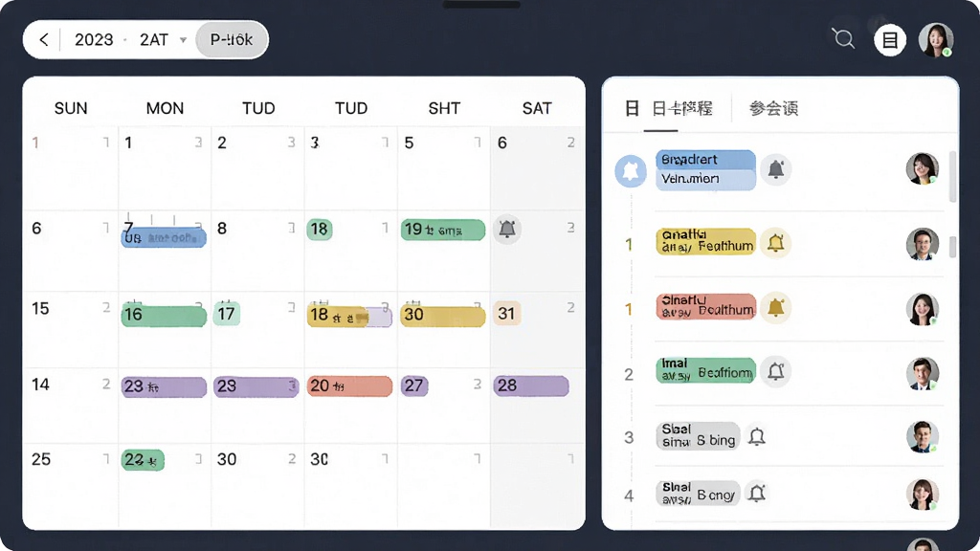Click the blue badge icon in first schedule row
This screenshot has height=551, width=980.
(x=631, y=170)
